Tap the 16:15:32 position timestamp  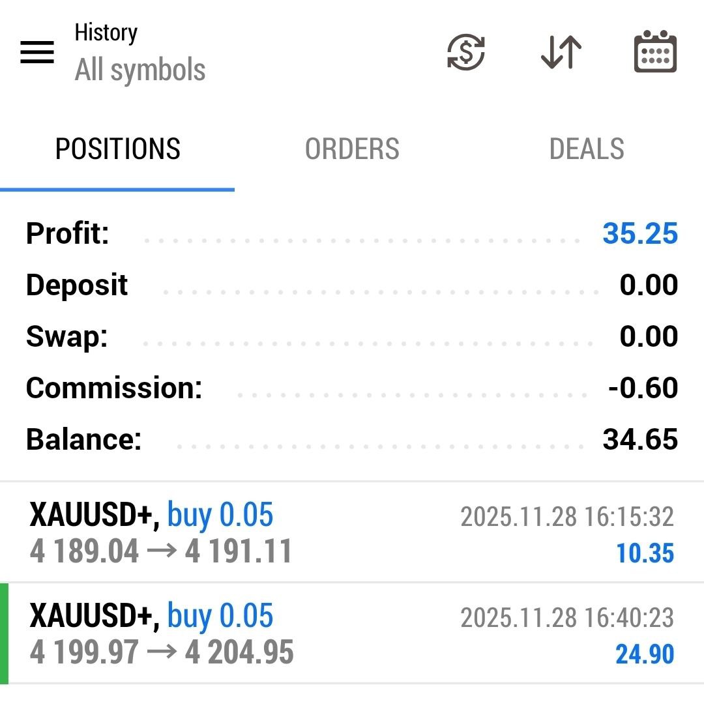[x=567, y=517]
